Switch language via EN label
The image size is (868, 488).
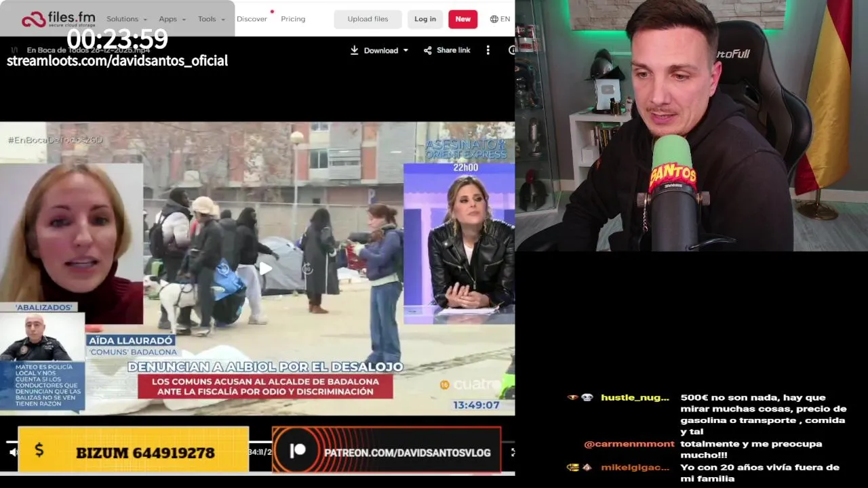pyautogui.click(x=505, y=19)
